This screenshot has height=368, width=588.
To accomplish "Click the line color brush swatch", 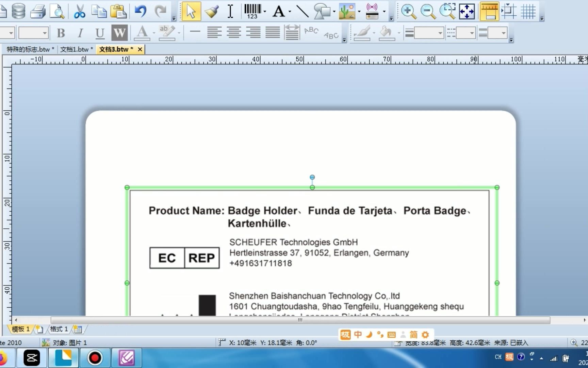I will pyautogui.click(x=362, y=33).
